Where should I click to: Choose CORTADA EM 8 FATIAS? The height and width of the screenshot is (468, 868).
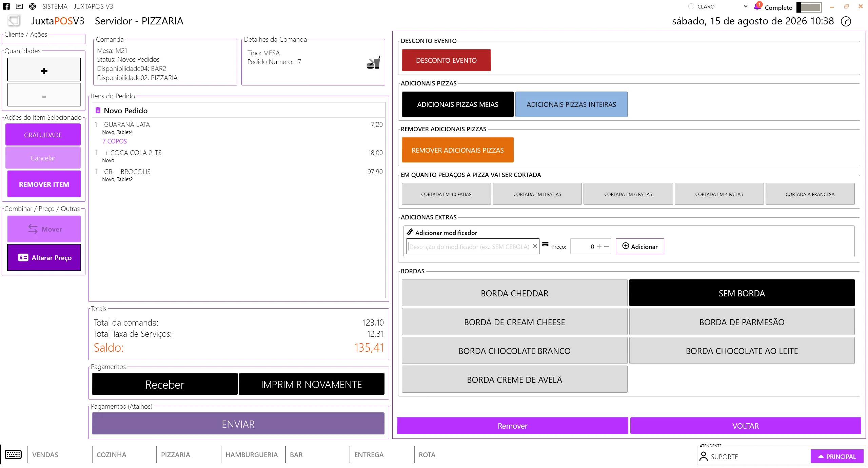point(537,194)
